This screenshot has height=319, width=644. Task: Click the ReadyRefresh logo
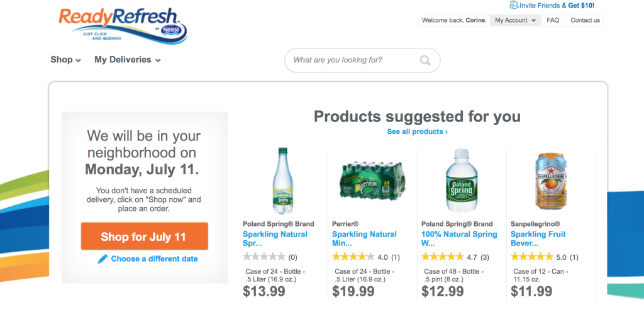pos(123,26)
